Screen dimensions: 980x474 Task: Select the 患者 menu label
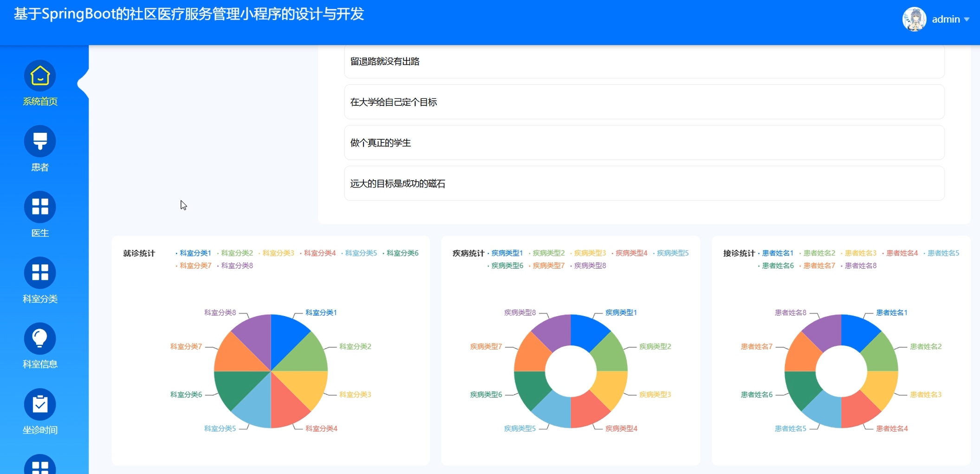pos(40,167)
